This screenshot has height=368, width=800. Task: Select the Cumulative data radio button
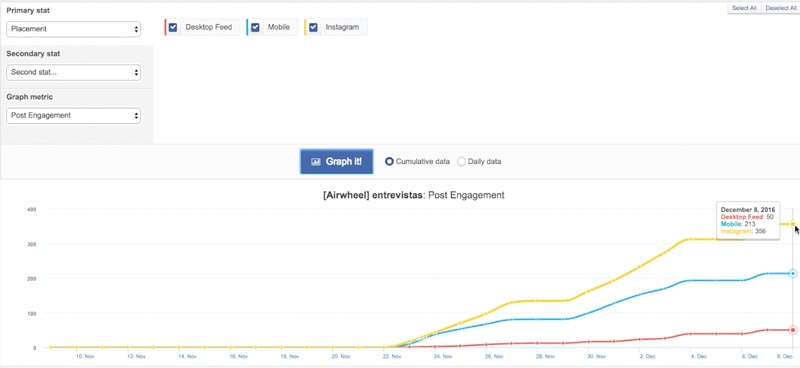(x=389, y=161)
